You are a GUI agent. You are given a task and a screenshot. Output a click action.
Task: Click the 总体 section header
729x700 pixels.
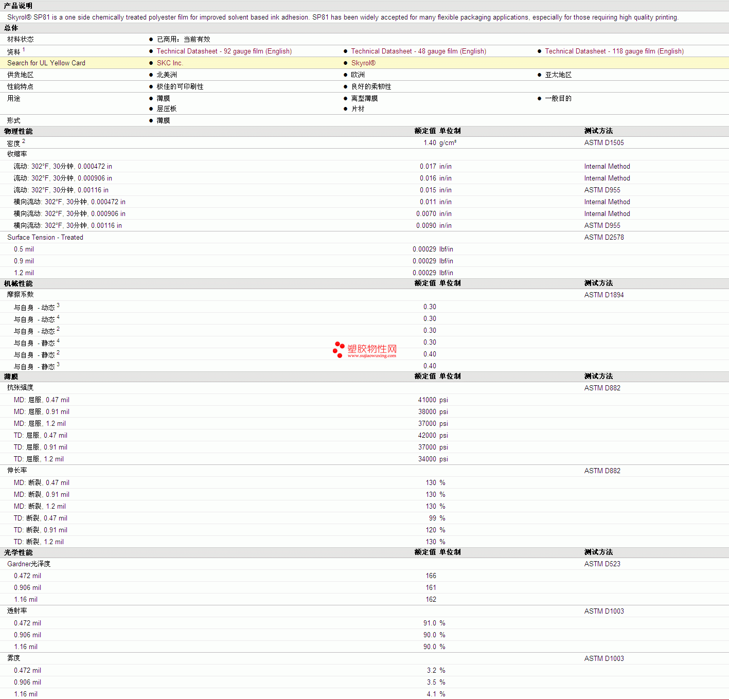11,28
